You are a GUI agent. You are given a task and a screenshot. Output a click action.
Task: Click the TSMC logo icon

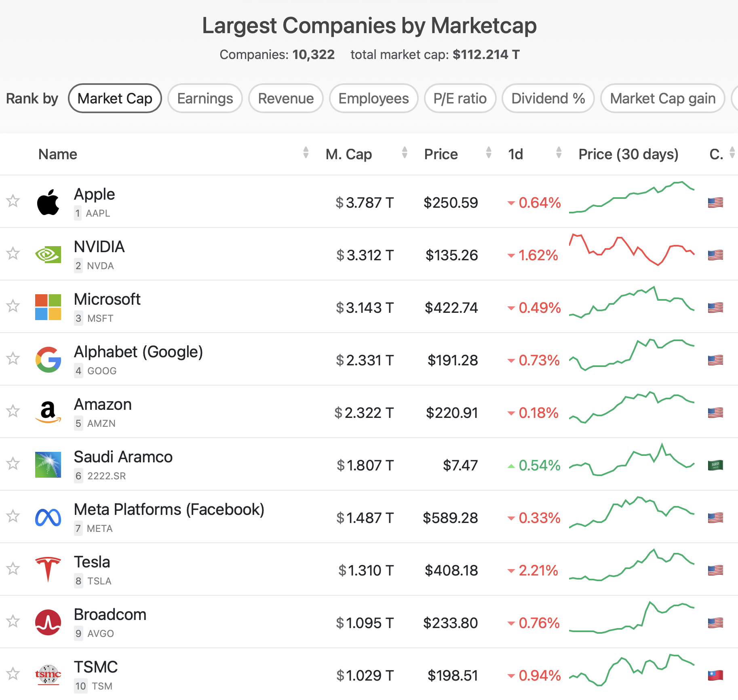tap(48, 675)
